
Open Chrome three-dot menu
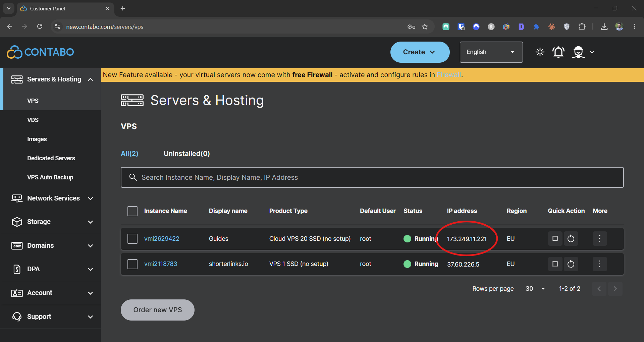click(634, 27)
